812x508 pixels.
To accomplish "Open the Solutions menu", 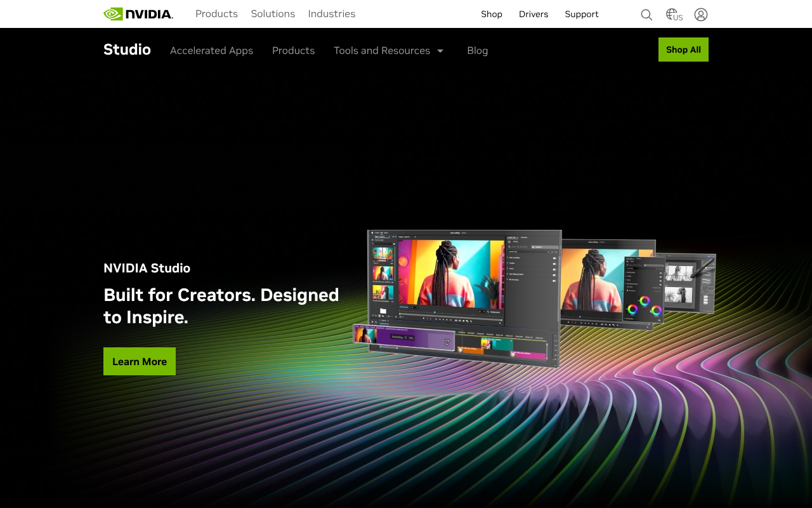I will (x=273, y=14).
